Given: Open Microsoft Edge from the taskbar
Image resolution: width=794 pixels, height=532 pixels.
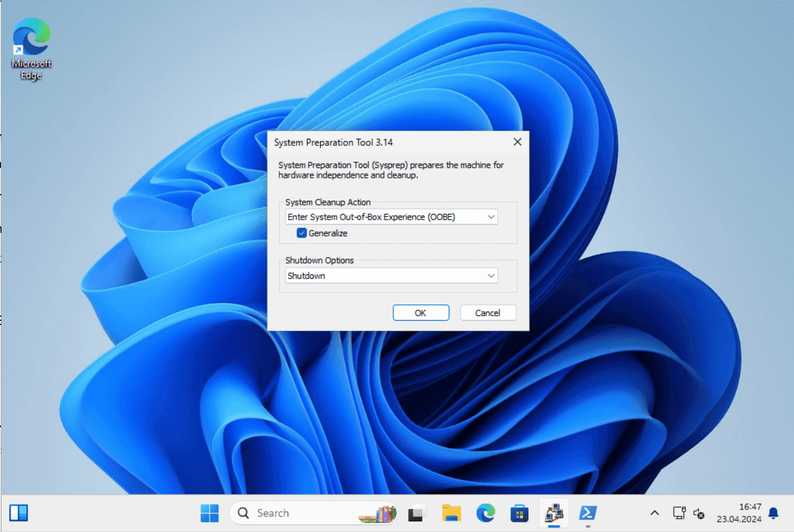Looking at the screenshot, I should tap(486, 513).
